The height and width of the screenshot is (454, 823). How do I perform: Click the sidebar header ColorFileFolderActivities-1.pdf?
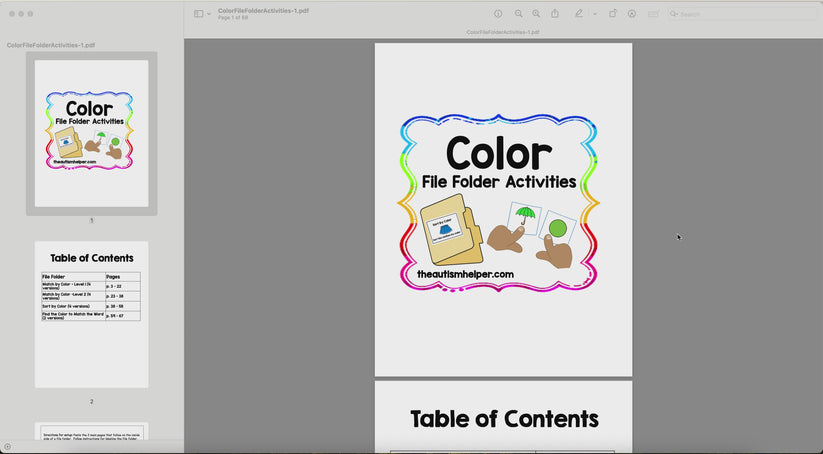pyautogui.click(x=51, y=45)
